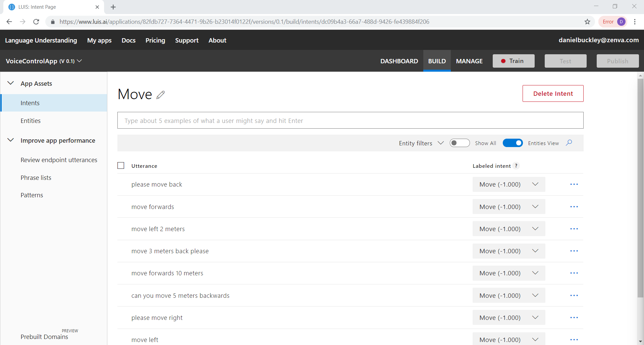
Task: Open the Pricing page
Action: [155, 40]
